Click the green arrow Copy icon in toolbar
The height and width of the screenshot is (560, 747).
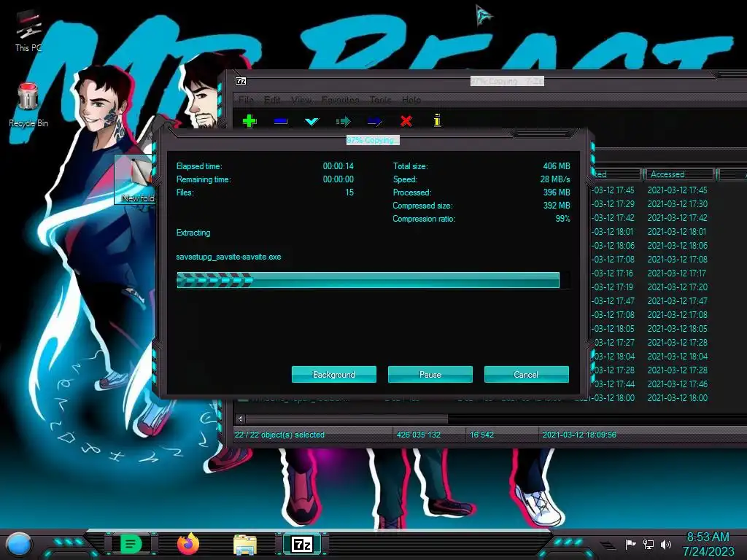(x=343, y=122)
